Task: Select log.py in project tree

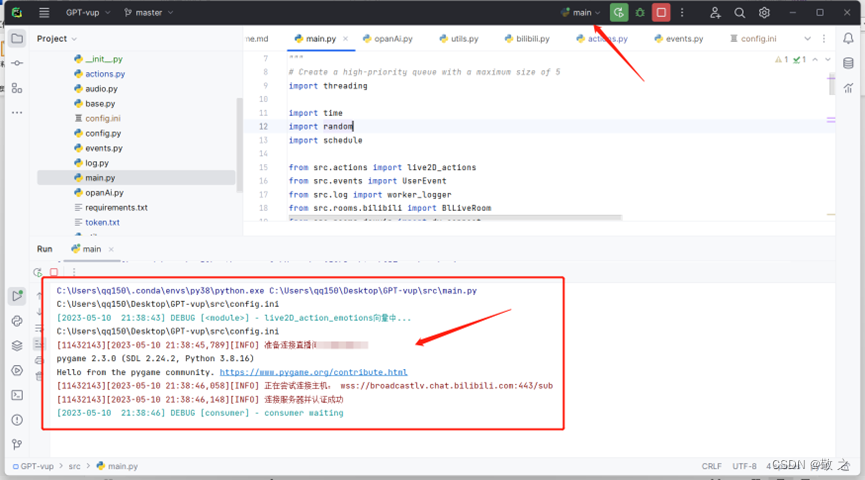Action: 92,163
